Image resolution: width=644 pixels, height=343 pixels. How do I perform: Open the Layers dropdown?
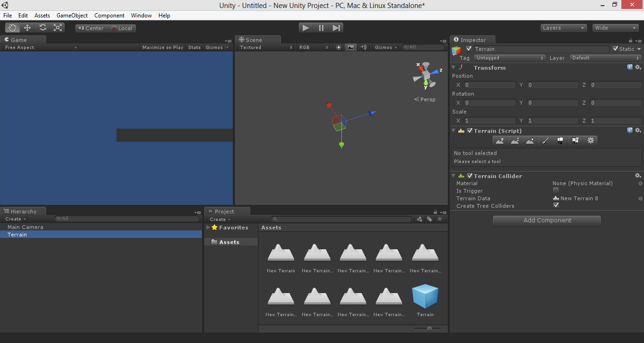tap(564, 28)
